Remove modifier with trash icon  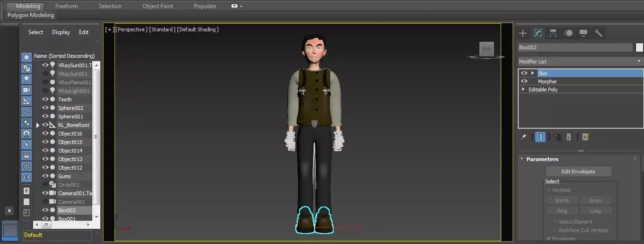click(569, 137)
